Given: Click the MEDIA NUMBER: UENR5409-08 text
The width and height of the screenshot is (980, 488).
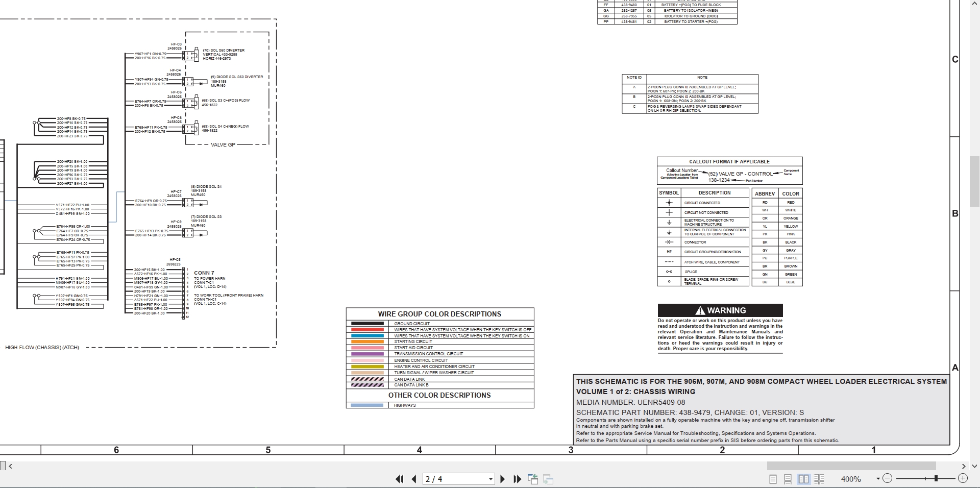Looking at the screenshot, I should [x=630, y=402].
